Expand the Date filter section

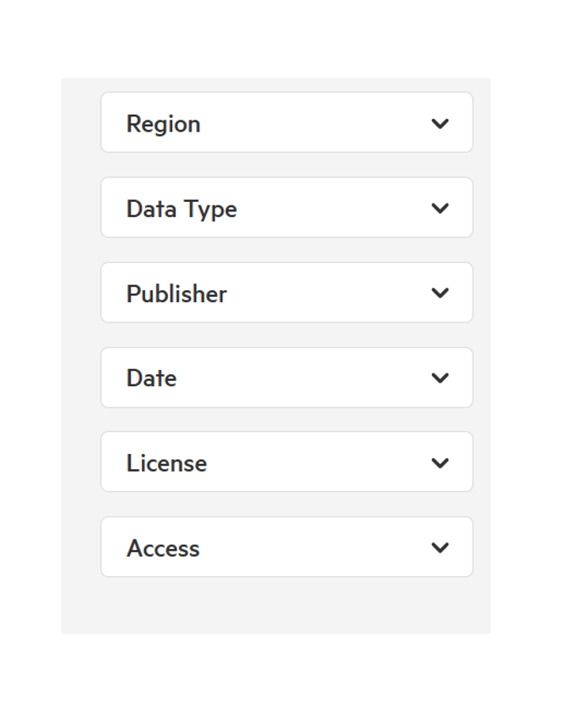click(287, 378)
